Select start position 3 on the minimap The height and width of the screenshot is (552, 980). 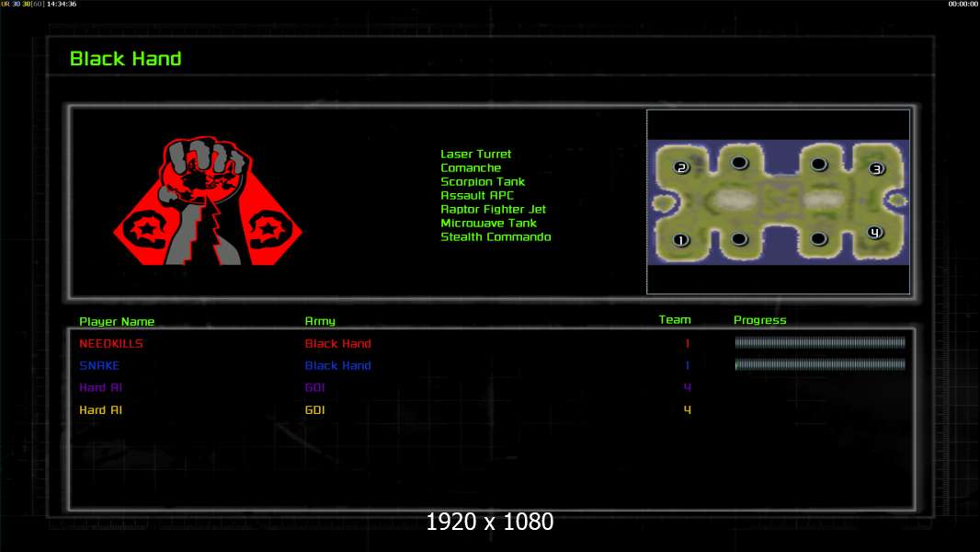click(877, 168)
